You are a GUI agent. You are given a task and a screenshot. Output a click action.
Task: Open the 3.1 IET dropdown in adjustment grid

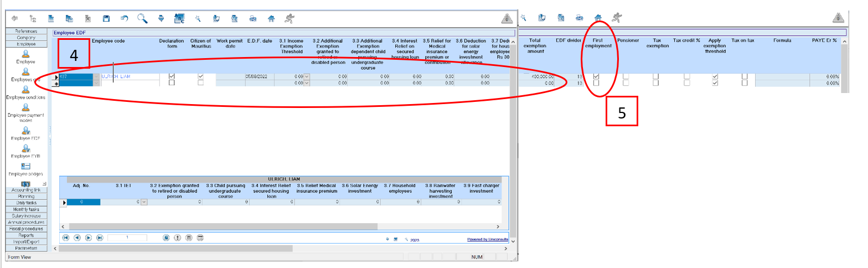[144, 203]
